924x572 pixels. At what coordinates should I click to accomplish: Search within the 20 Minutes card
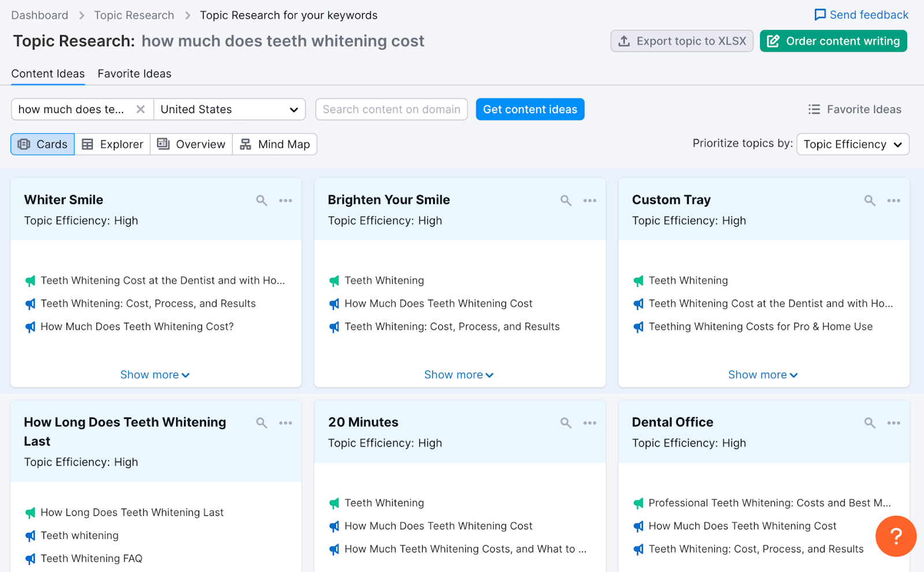pos(566,423)
